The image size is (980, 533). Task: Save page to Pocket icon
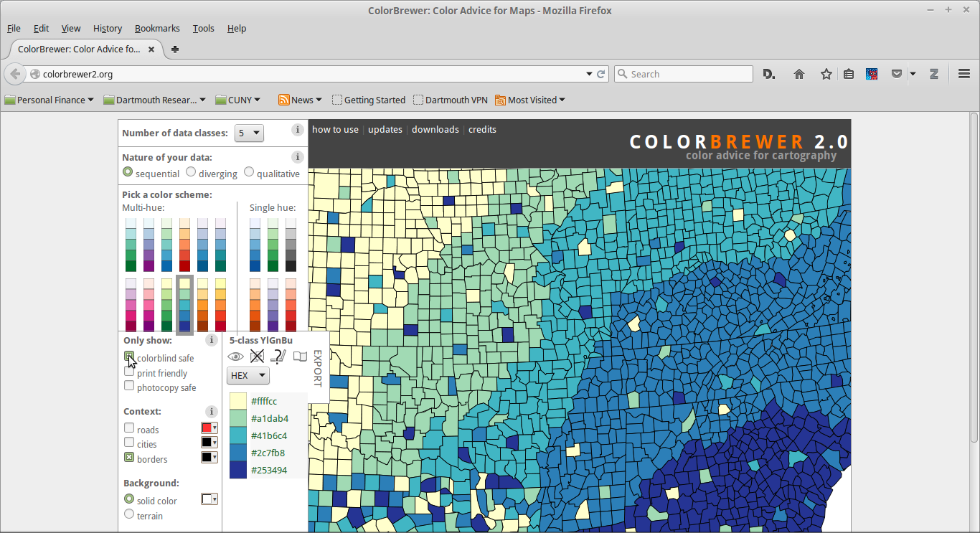(x=897, y=74)
